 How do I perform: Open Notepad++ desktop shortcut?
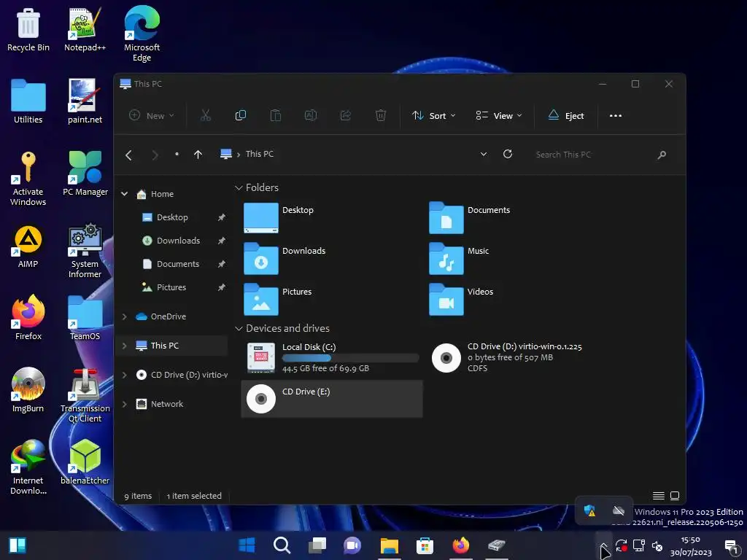pyautogui.click(x=85, y=29)
